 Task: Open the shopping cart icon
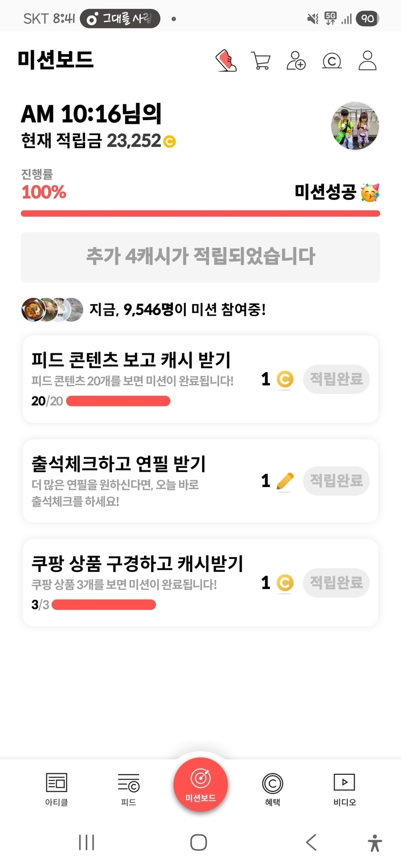point(261,61)
